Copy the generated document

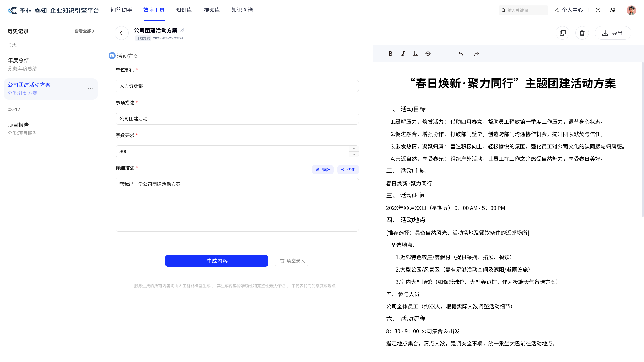point(562,33)
